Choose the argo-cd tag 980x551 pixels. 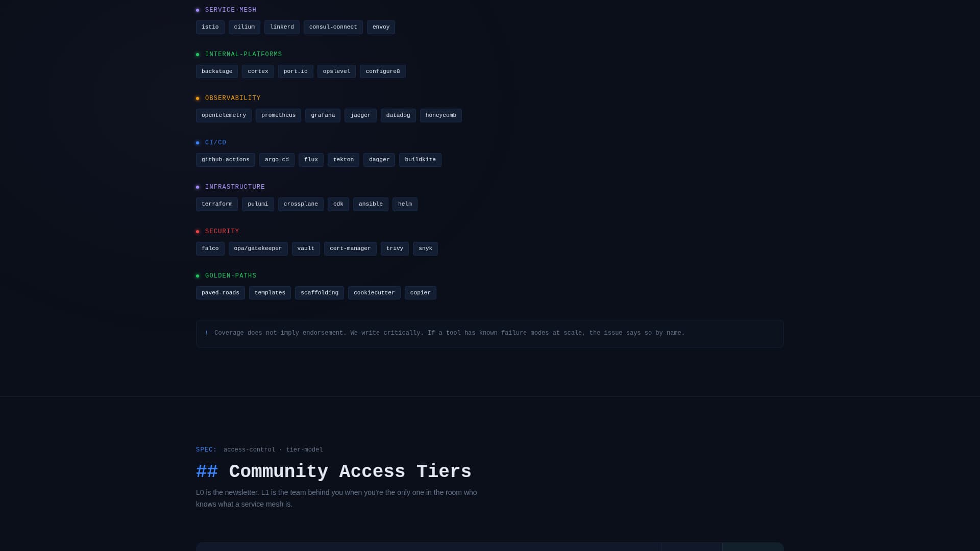[277, 160]
